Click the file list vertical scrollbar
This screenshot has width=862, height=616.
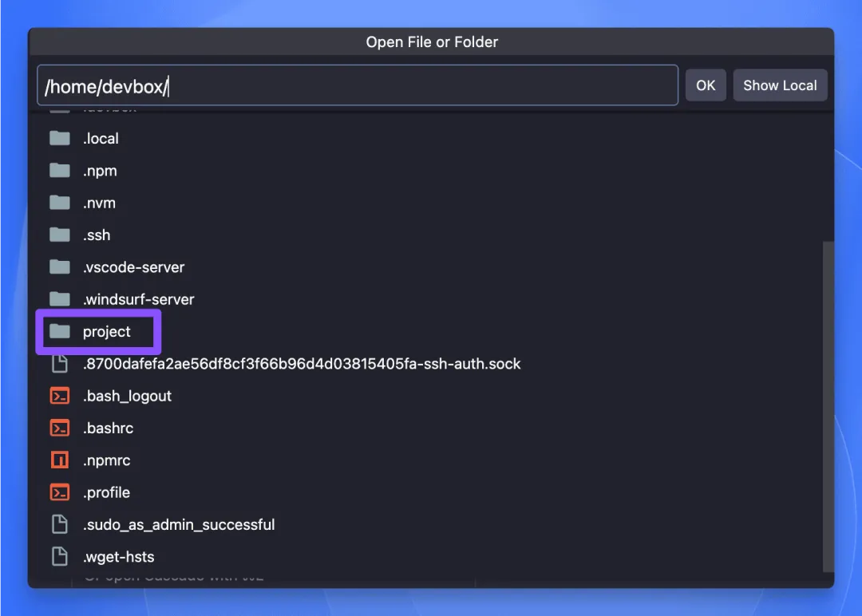828,407
